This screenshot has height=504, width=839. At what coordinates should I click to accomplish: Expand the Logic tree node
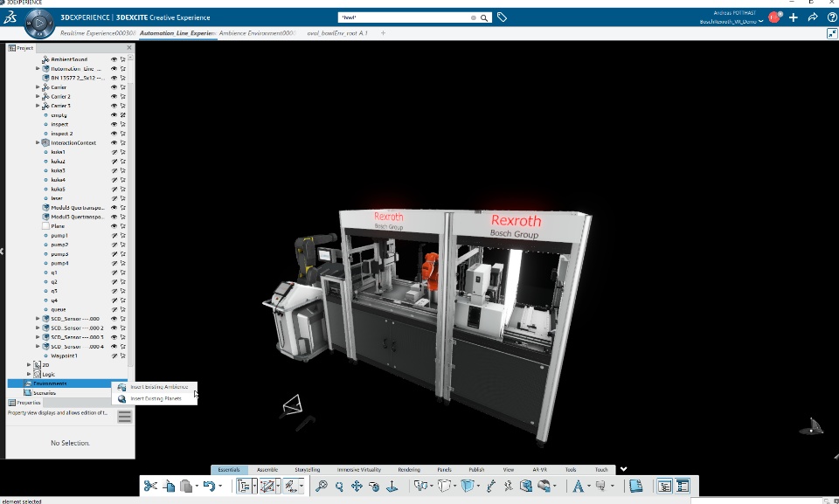point(29,374)
